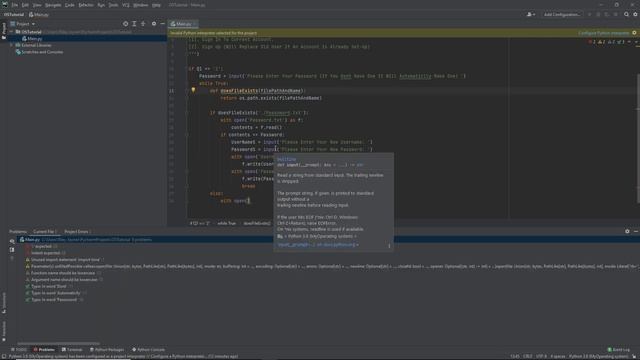Click the error count indicator in editor
Viewport: 640px width, 360px height.
[x=592, y=42]
